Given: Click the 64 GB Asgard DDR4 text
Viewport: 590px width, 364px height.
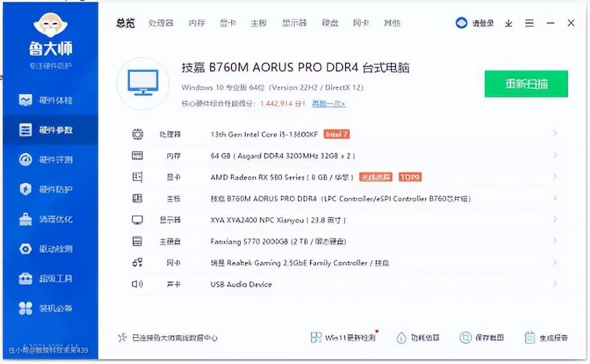Looking at the screenshot, I should tap(282, 156).
